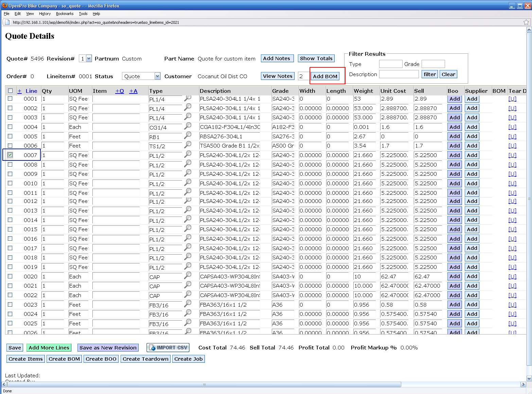
Task: Click the Description filter input field
Action: [398, 74]
